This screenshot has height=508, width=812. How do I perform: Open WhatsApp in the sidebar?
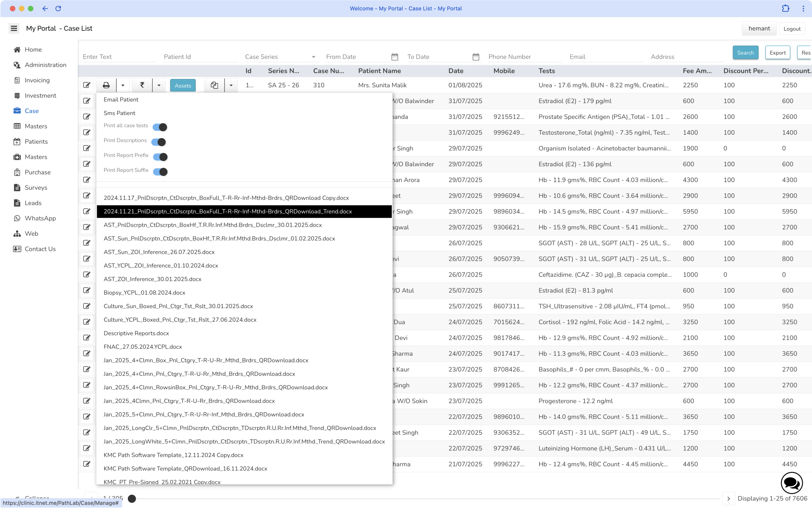pyautogui.click(x=40, y=218)
